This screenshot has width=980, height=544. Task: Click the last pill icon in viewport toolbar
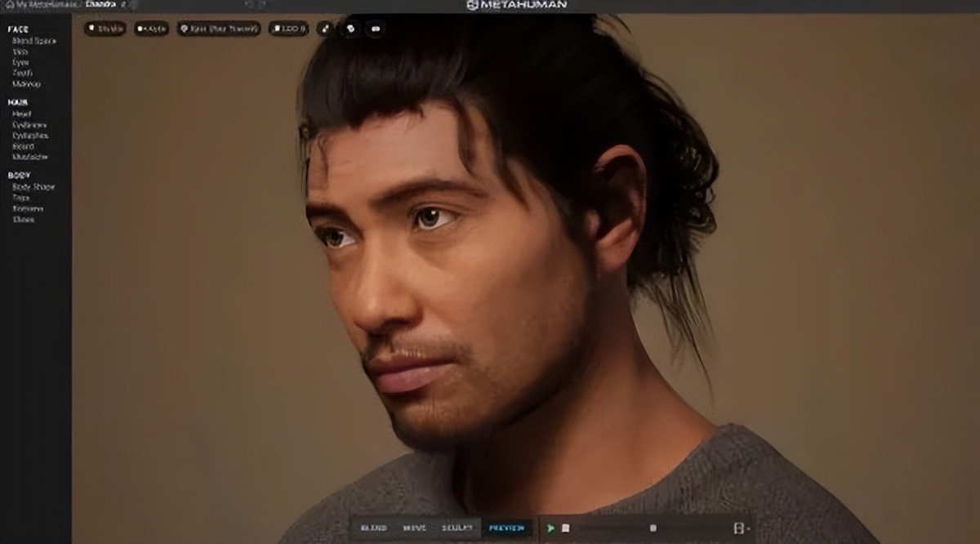376,29
